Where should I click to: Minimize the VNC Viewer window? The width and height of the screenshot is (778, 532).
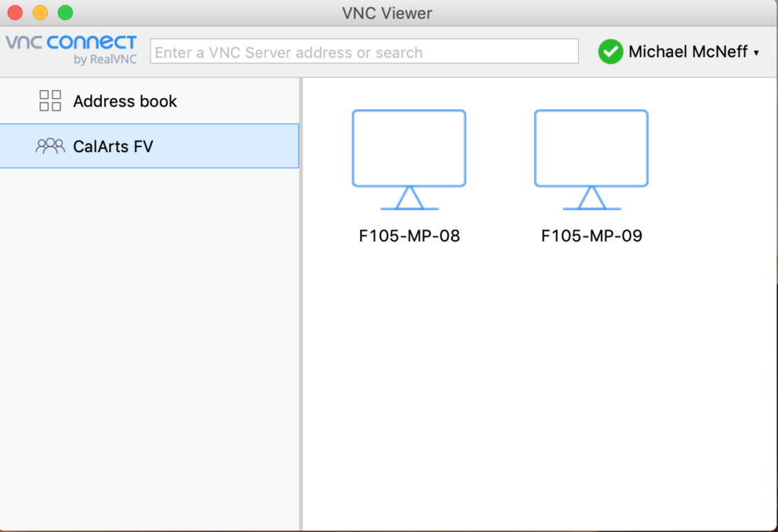pyautogui.click(x=40, y=13)
